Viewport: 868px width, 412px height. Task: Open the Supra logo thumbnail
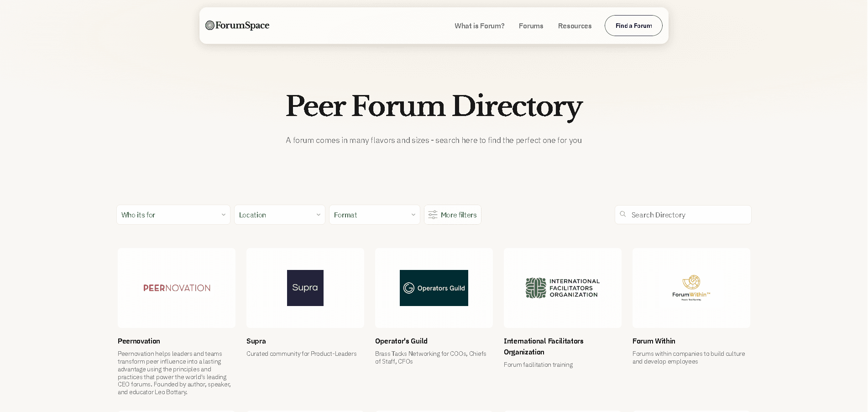click(x=305, y=288)
